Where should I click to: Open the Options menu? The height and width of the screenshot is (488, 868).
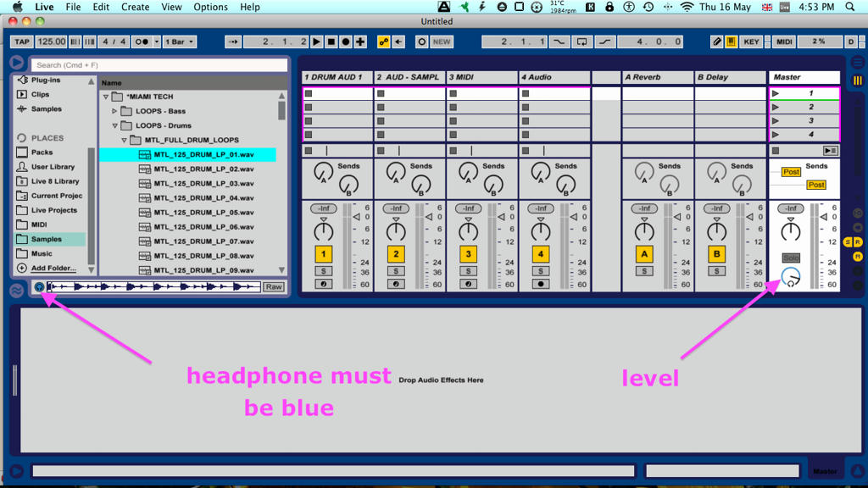pos(210,7)
